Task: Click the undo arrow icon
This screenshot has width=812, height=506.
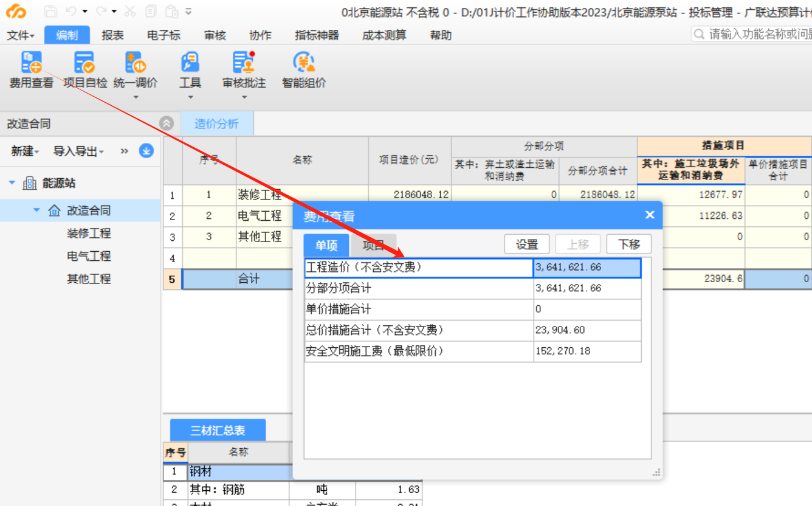Action: (x=71, y=11)
